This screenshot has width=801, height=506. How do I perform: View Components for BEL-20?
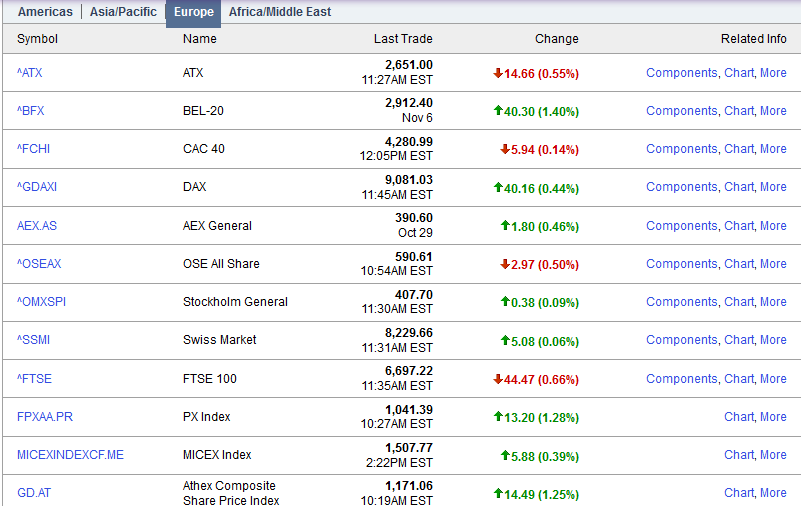682,111
